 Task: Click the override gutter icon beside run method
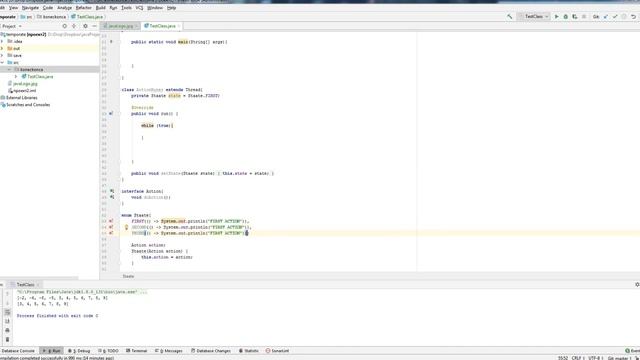point(111,113)
